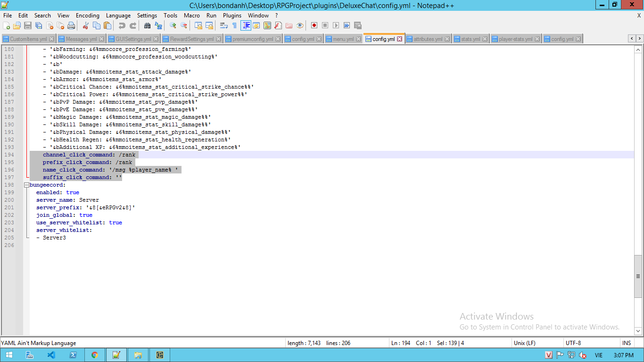This screenshot has height=362, width=644.
Task: Click the Print toolbar icon
Action: tap(71, 25)
